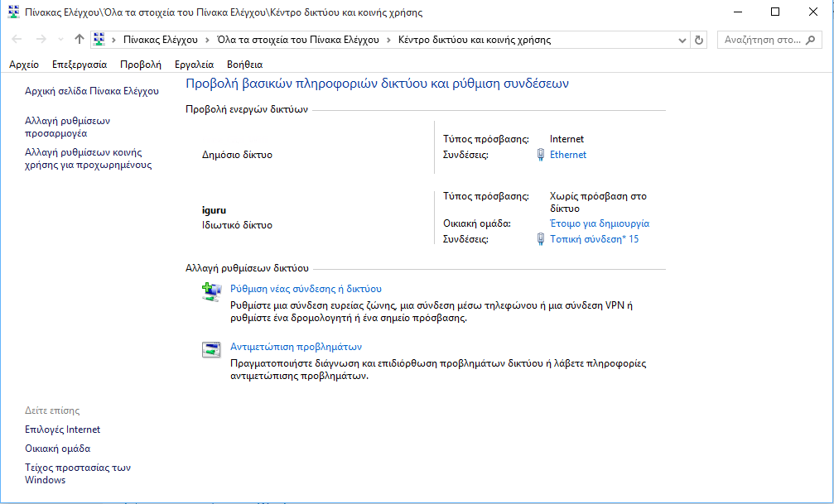834x504 pixels.
Task: Expand the chevron after Όλα τα στοιχεία breadcrumb
Action: coord(389,40)
